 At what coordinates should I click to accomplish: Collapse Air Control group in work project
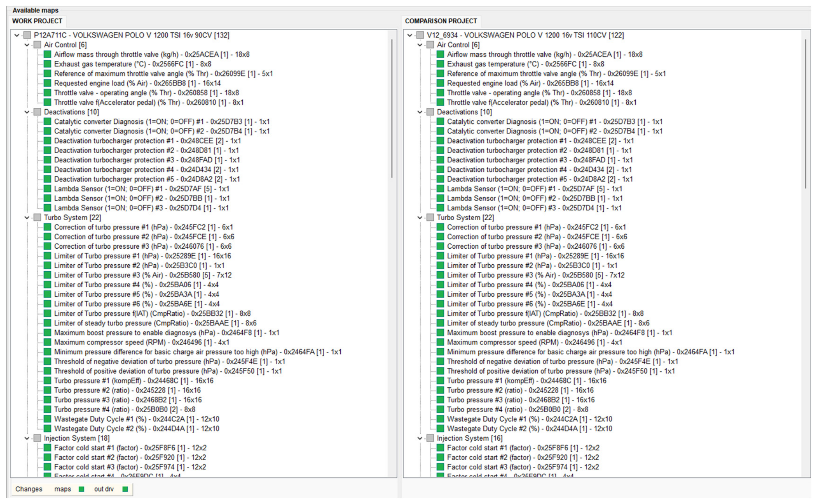pos(27,45)
